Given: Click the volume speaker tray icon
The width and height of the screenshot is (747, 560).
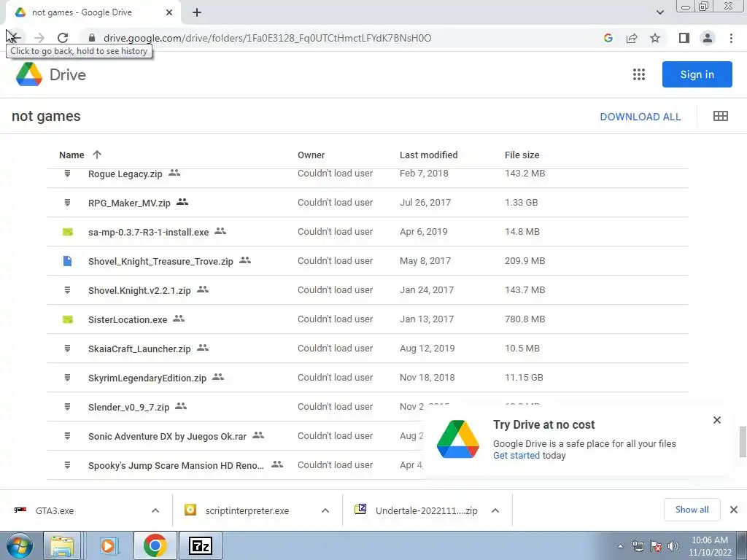Looking at the screenshot, I should pos(673,546).
